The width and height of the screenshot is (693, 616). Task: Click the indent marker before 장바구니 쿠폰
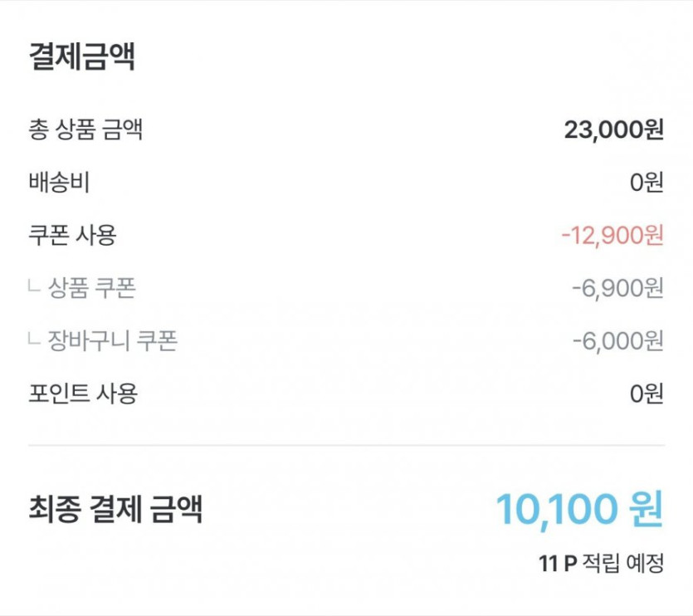pos(34,340)
